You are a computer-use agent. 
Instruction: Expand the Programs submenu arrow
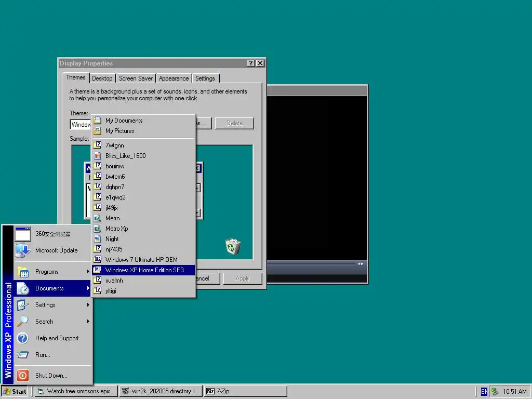point(88,271)
